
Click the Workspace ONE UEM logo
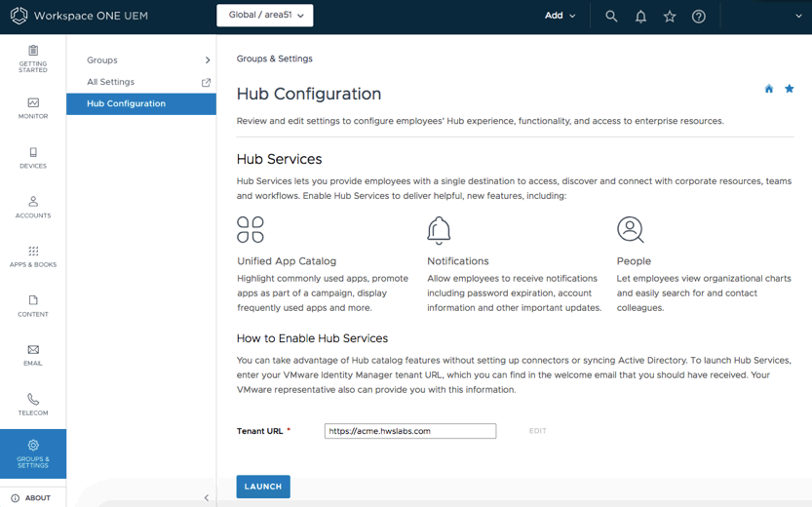(x=79, y=16)
